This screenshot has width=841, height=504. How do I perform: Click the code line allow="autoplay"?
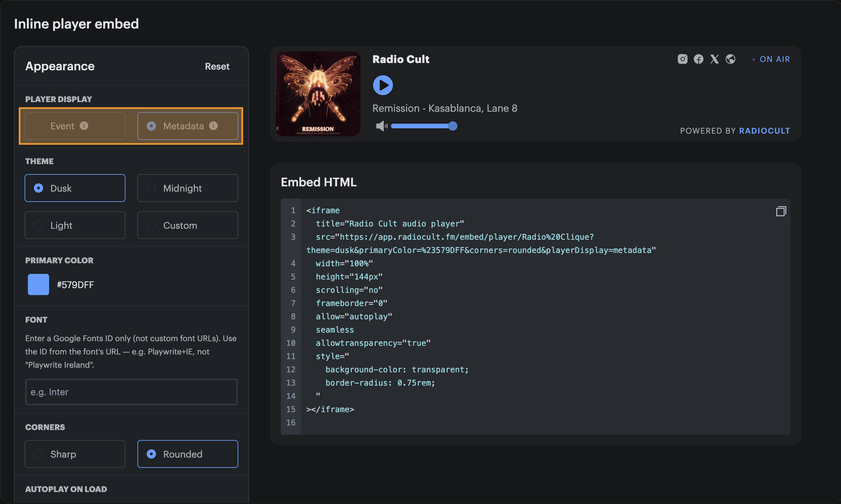tap(354, 316)
